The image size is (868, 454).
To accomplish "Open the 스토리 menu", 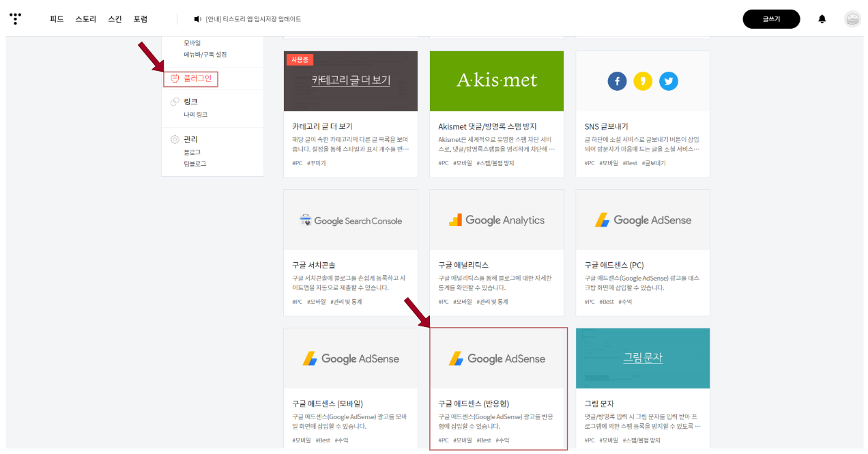I will [x=86, y=19].
